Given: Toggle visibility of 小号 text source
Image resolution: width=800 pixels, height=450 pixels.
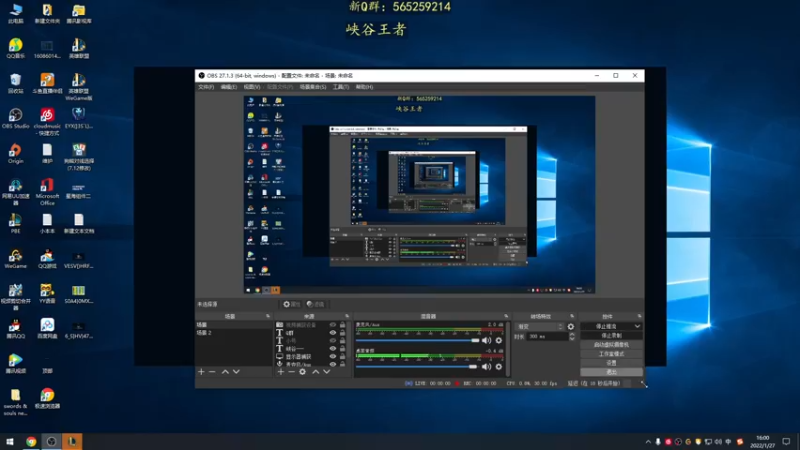Looking at the screenshot, I should [333, 341].
